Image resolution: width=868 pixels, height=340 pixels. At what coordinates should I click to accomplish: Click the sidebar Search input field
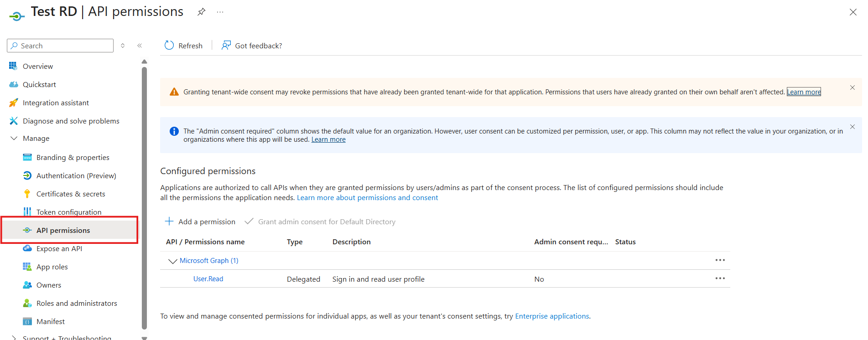64,46
